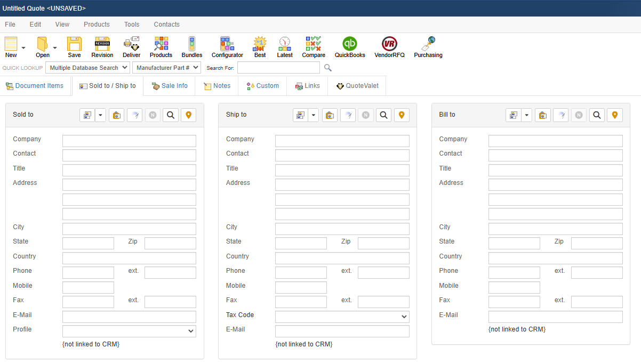This screenshot has height=364, width=641.
Task: Click the quick lookup search magnifier icon
Action: click(328, 68)
